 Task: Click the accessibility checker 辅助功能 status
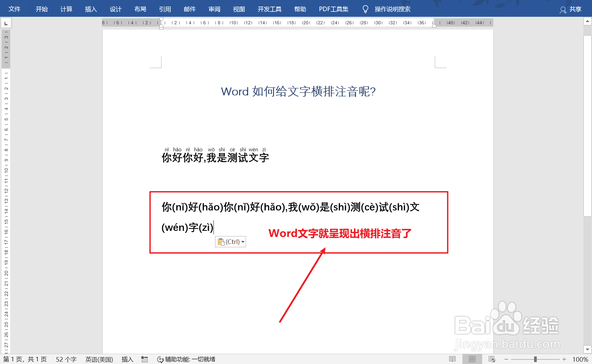click(x=186, y=359)
